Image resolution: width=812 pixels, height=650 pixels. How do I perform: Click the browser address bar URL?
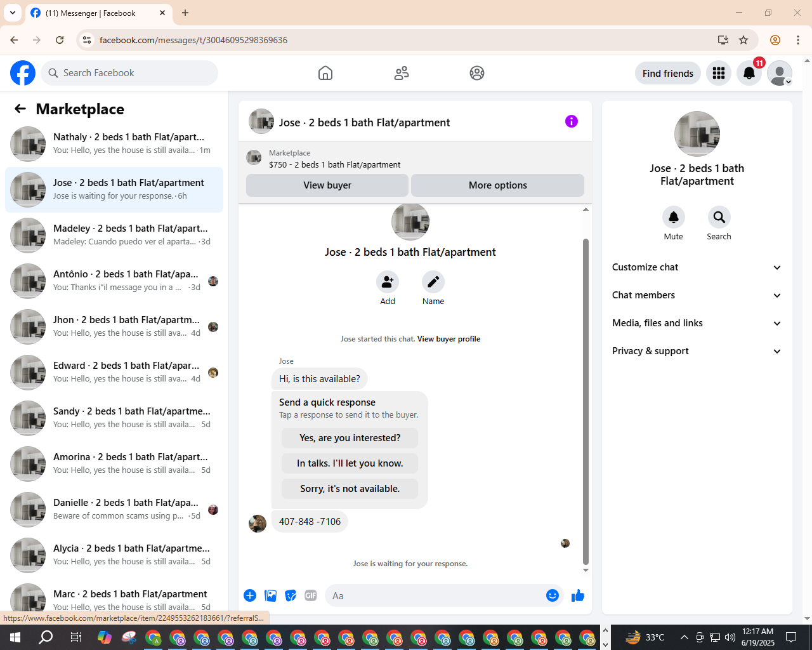(x=193, y=40)
